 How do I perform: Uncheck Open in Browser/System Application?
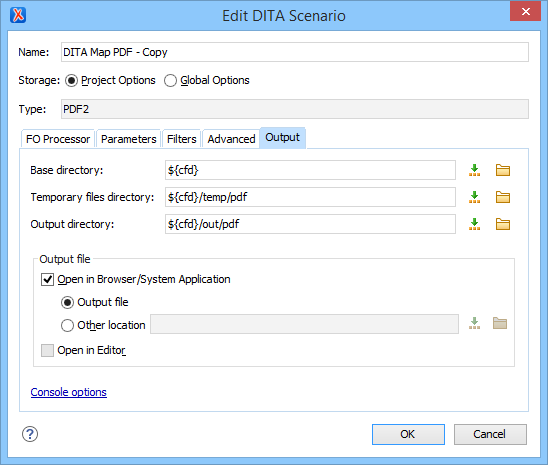tap(47, 279)
